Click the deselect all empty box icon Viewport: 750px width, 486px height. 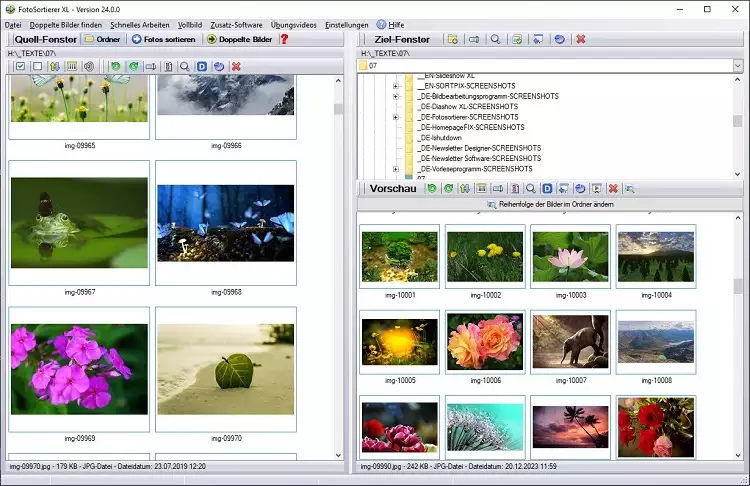[37, 66]
